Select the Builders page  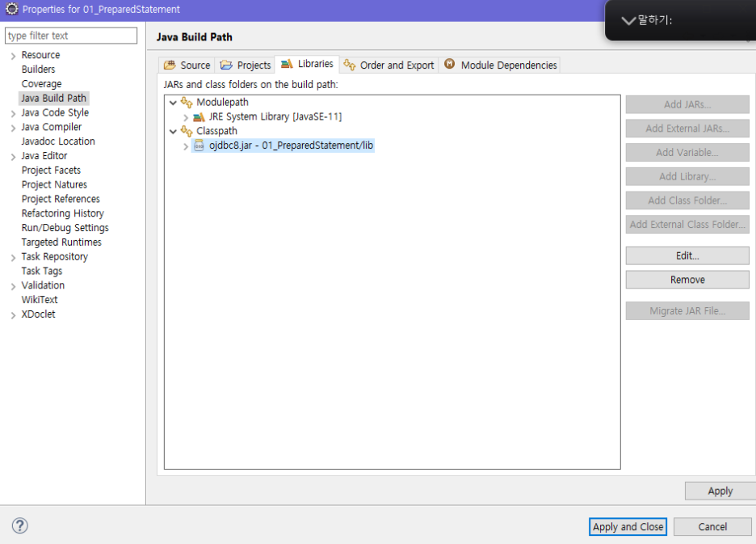[x=38, y=70]
